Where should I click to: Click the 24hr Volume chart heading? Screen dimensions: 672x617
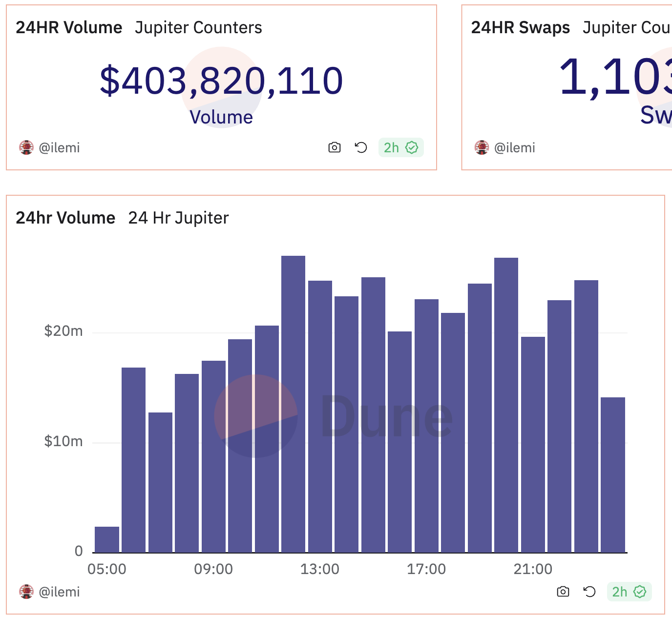point(65,218)
